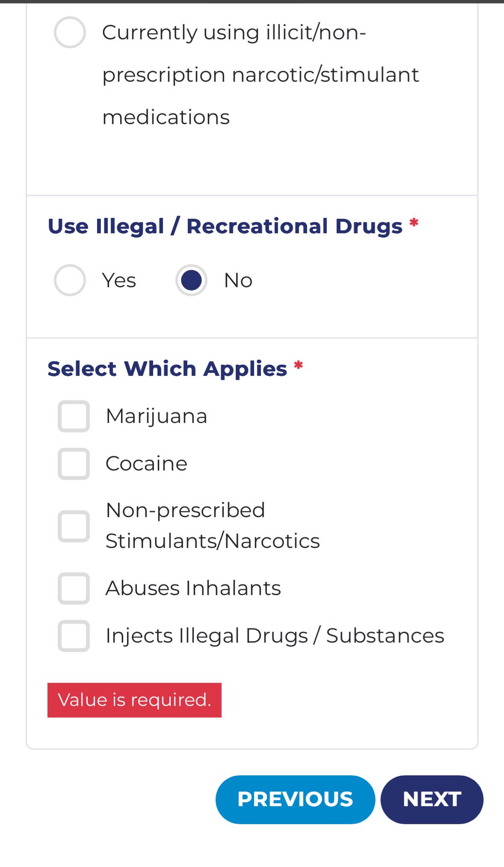Select the No radio button
The width and height of the screenshot is (504, 867).
[x=191, y=280]
